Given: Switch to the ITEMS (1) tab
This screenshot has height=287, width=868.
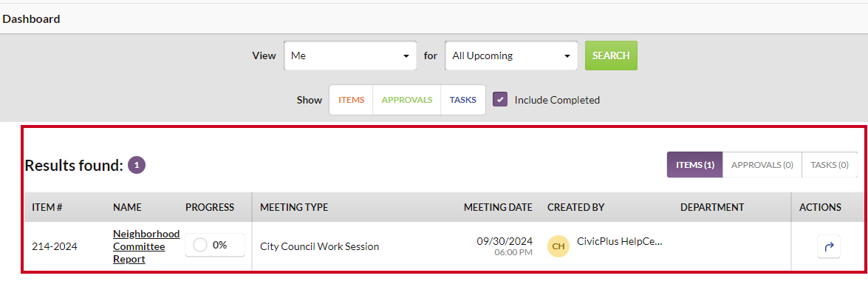Looking at the screenshot, I should pyautogui.click(x=694, y=164).
